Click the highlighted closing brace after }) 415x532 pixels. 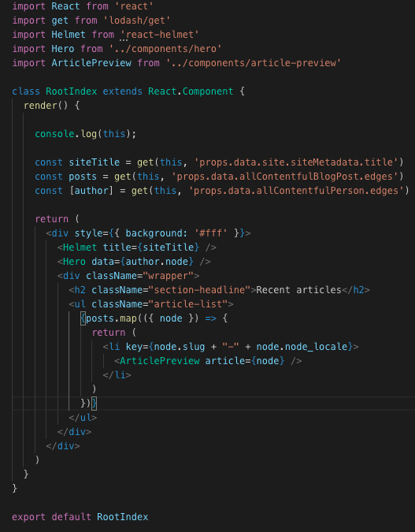tap(94, 404)
